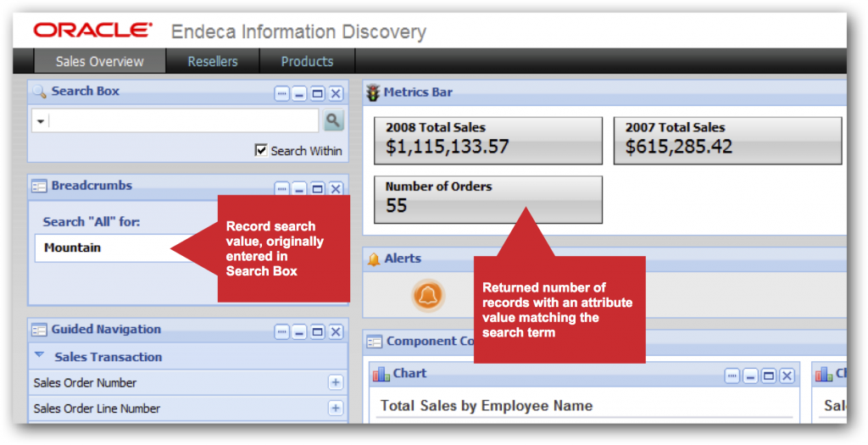Click the magnifier icon beside Search Box title
The height and width of the screenshot is (445, 868).
pyautogui.click(x=39, y=92)
